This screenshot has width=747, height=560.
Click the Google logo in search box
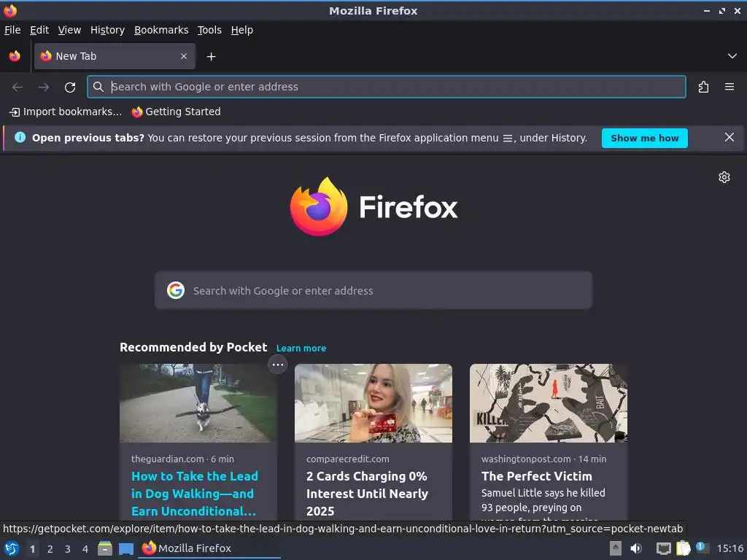176,290
